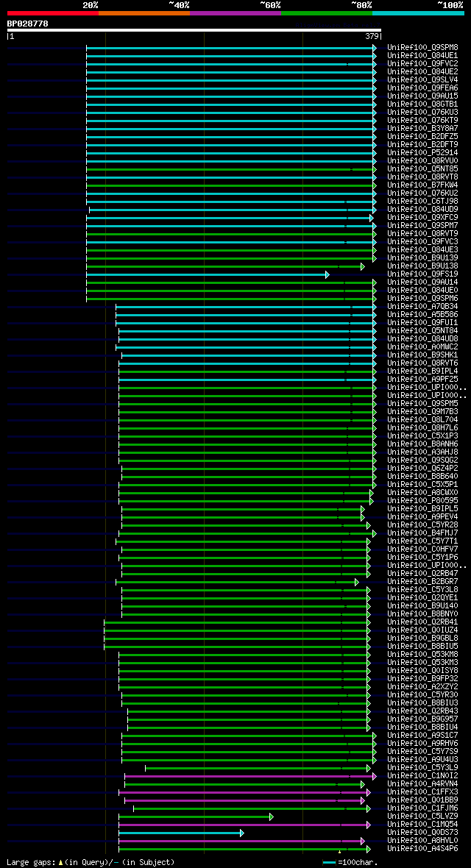
Task: Open hit UniRef100_Q9SPM8
Action: (422, 48)
